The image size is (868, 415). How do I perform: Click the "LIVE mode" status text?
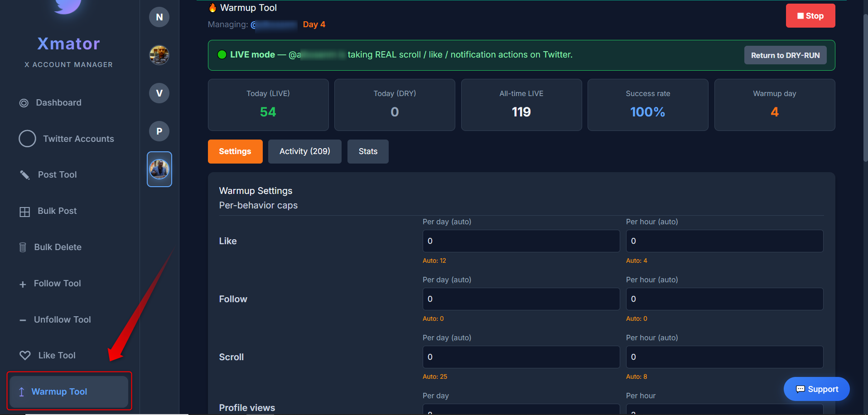pyautogui.click(x=252, y=55)
